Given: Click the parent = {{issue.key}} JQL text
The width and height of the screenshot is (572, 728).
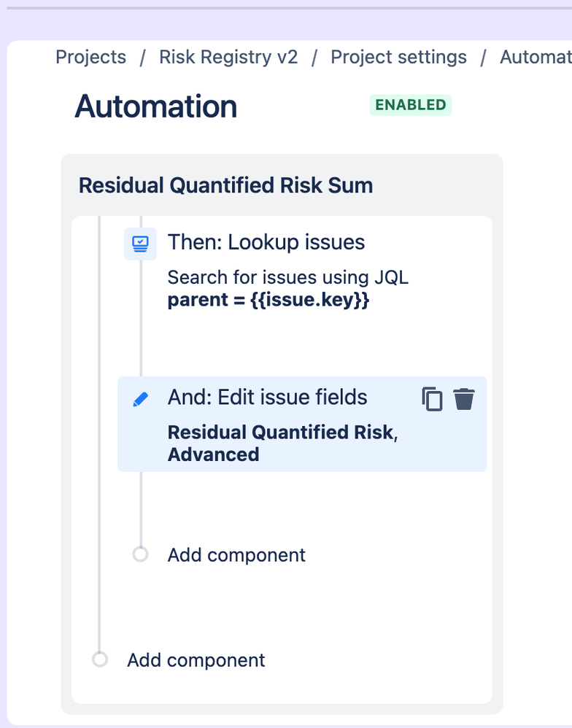Looking at the screenshot, I should coord(268,301).
